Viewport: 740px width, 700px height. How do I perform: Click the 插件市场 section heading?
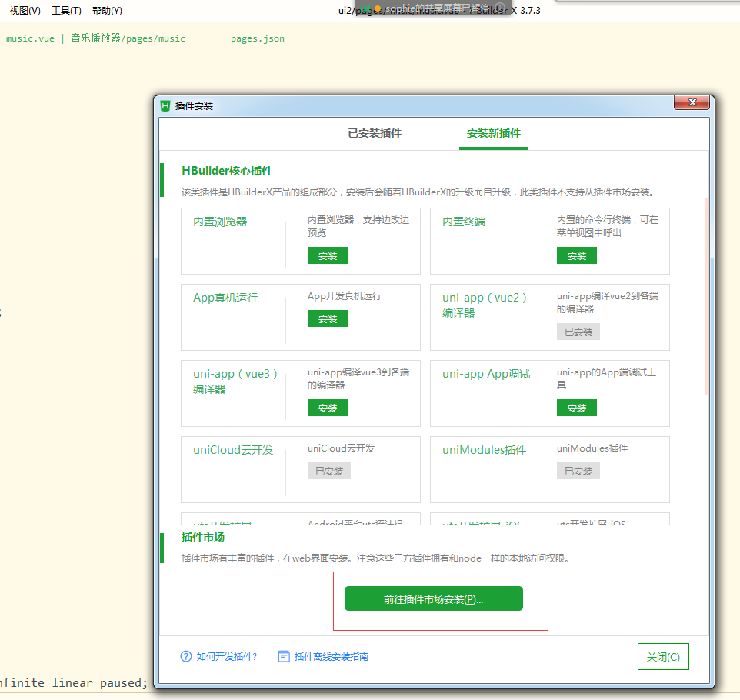(x=203, y=537)
